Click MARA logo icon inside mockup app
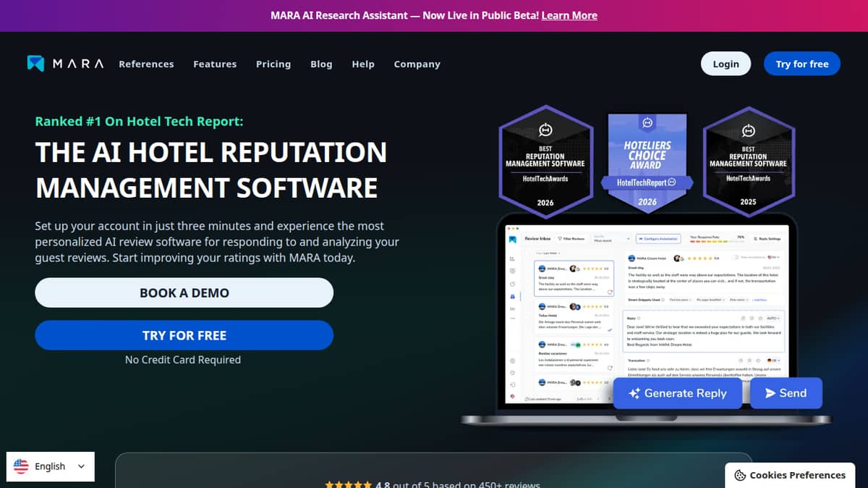This screenshot has height=488, width=868. [x=512, y=239]
